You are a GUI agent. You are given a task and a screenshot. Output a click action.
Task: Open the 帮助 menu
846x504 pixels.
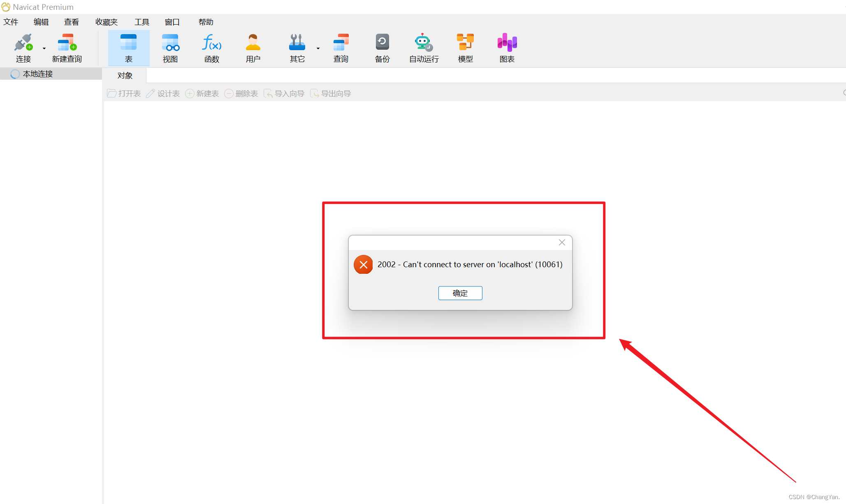[206, 22]
